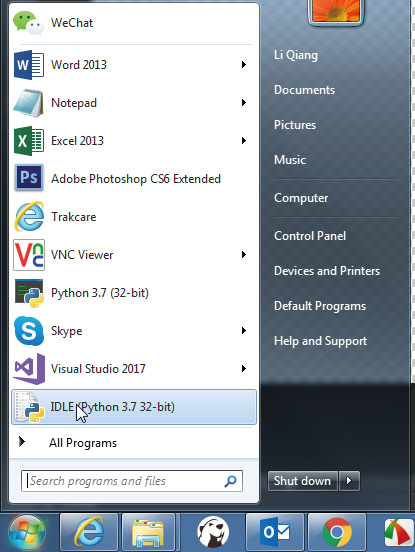Expand All Programs via its arrow
This screenshot has width=415, height=552.
(x=22, y=442)
